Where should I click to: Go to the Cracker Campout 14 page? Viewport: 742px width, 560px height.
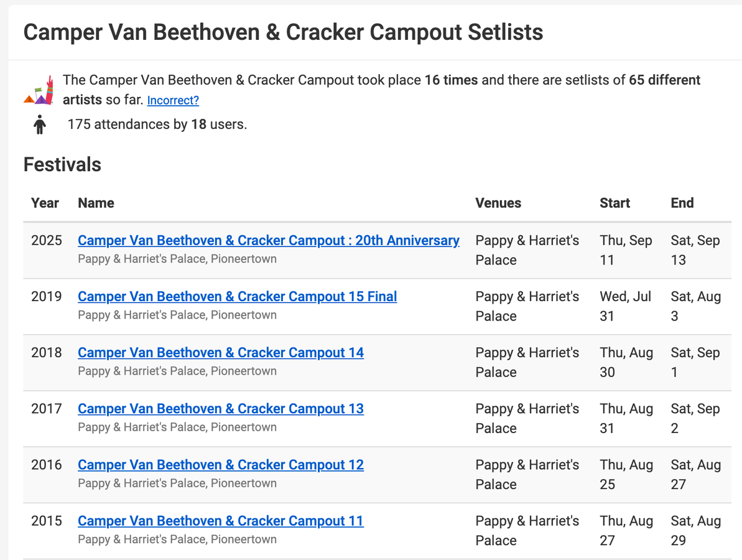pos(221,352)
